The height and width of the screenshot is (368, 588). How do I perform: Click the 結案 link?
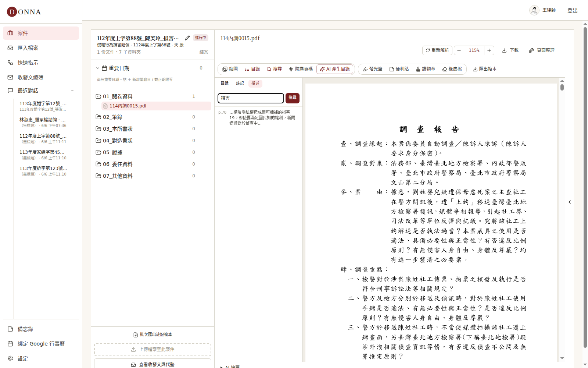[x=204, y=52]
